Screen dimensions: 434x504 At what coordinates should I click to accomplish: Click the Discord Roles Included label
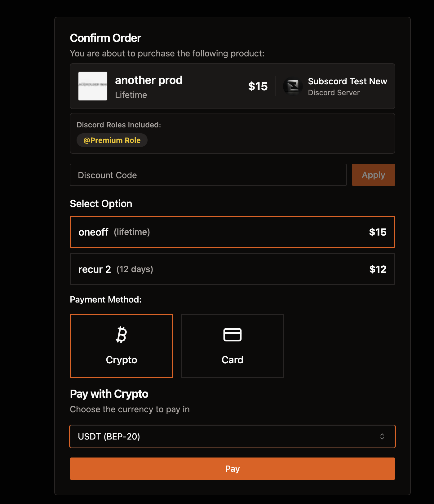click(119, 125)
